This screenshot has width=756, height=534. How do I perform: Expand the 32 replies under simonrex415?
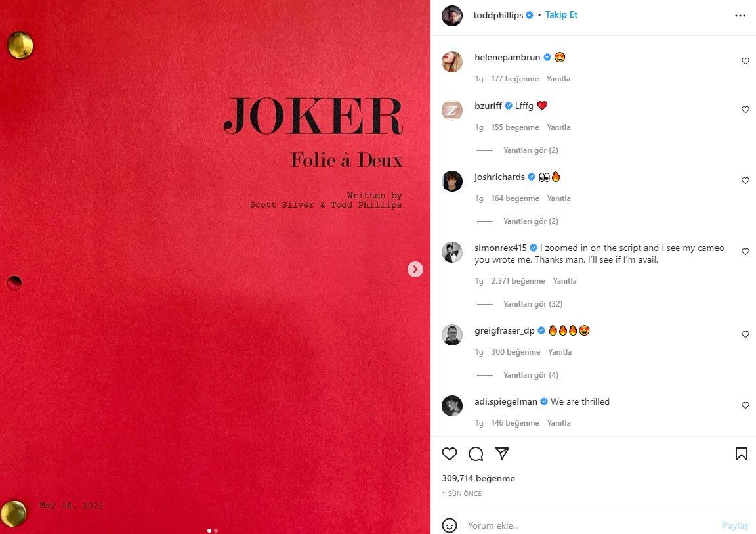coord(533,304)
